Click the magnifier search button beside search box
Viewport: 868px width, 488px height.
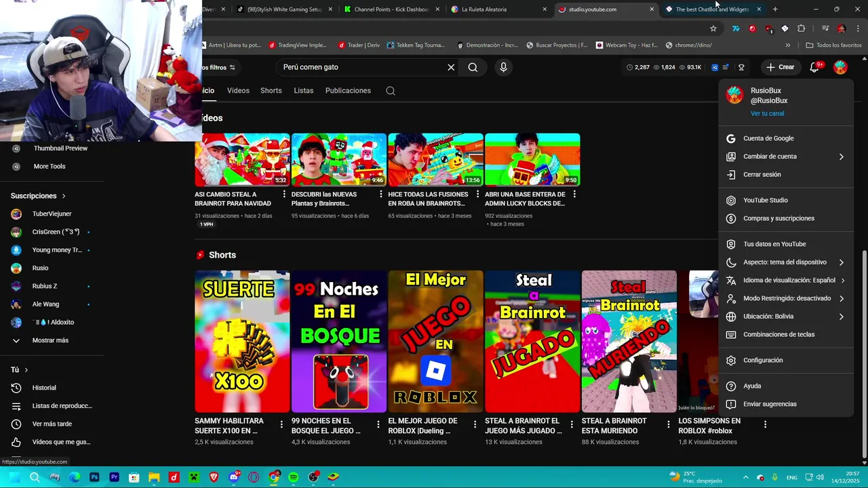click(473, 67)
